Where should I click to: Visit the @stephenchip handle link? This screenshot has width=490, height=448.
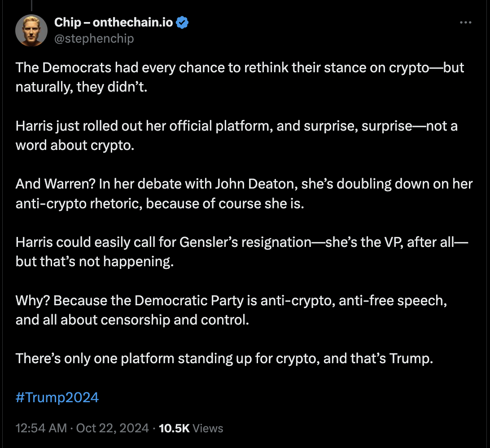[x=94, y=39]
